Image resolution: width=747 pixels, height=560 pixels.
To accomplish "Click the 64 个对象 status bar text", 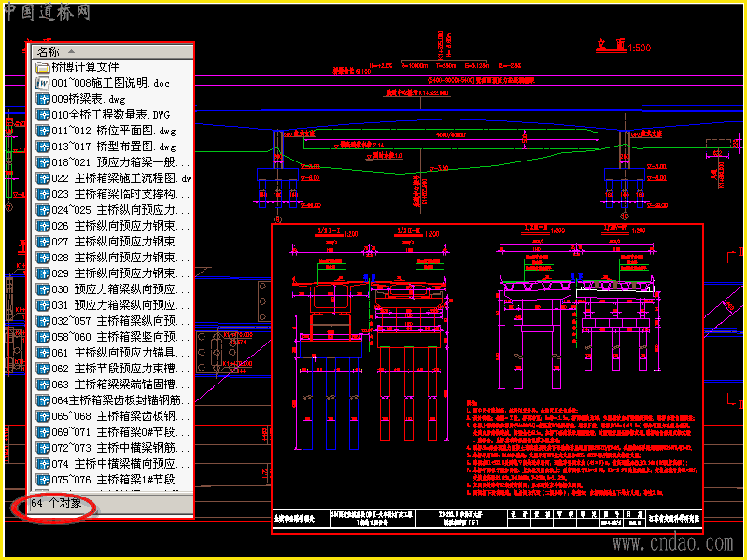I will point(56,503).
